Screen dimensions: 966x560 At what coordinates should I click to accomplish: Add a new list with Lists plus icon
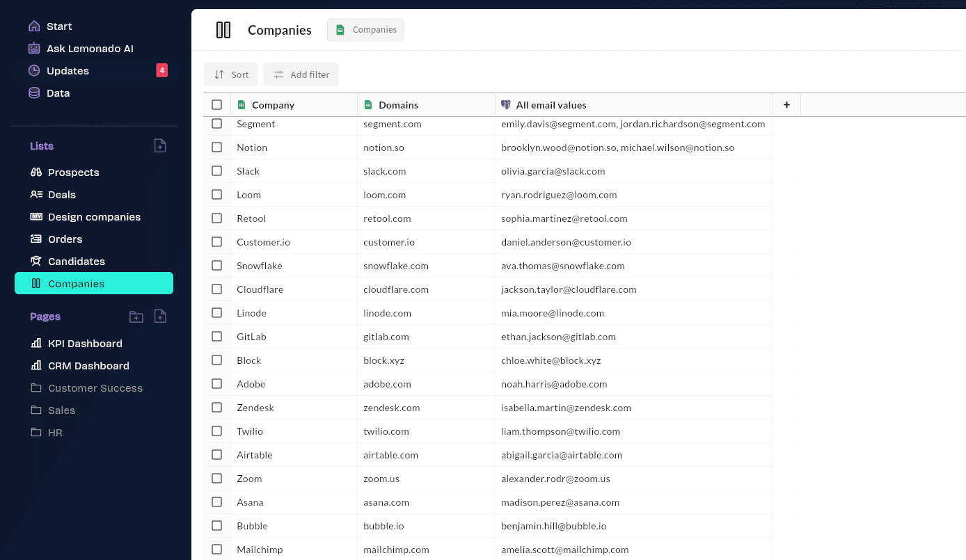tap(160, 145)
